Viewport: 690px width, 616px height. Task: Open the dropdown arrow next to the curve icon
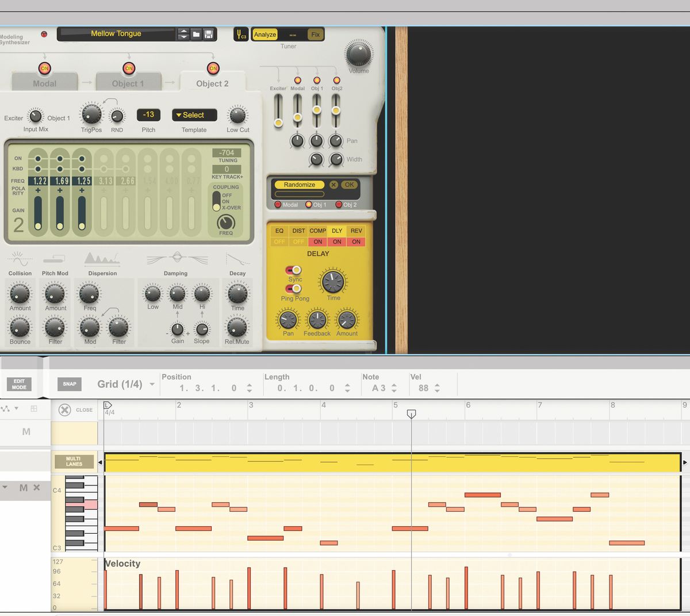pos(17,408)
